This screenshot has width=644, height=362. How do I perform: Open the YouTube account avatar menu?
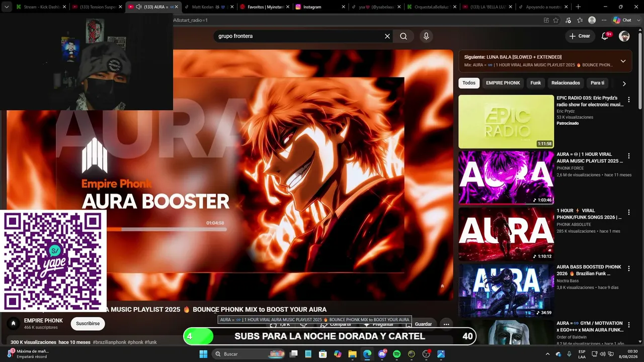[624, 36]
